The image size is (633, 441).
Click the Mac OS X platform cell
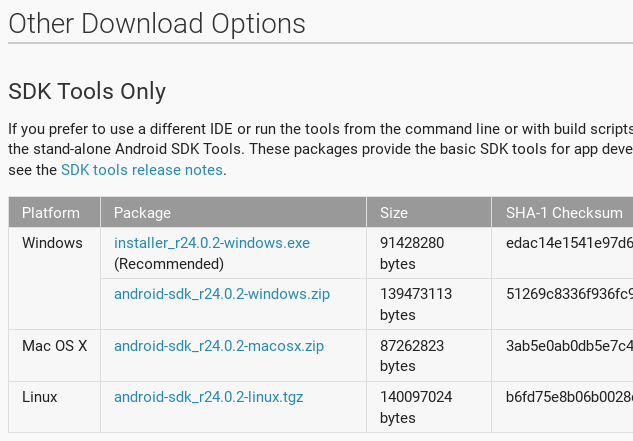tap(55, 346)
